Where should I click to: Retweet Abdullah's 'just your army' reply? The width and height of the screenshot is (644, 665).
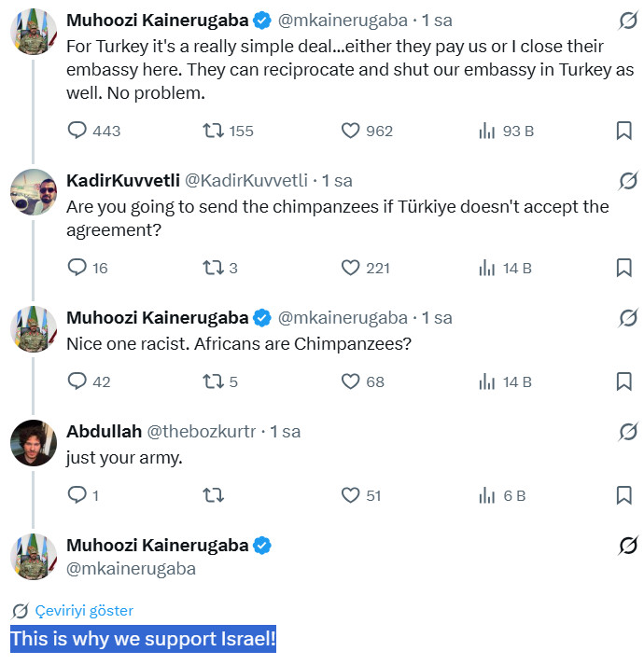click(213, 495)
